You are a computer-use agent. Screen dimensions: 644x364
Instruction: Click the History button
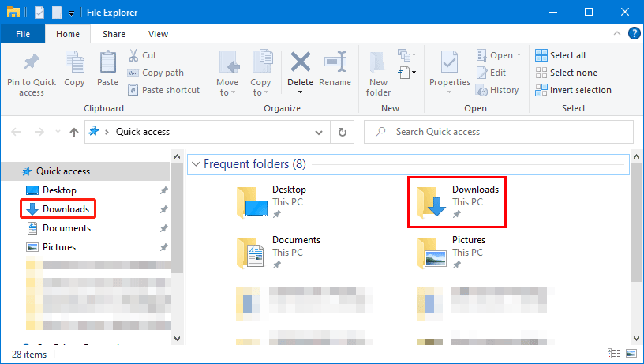pyautogui.click(x=497, y=90)
